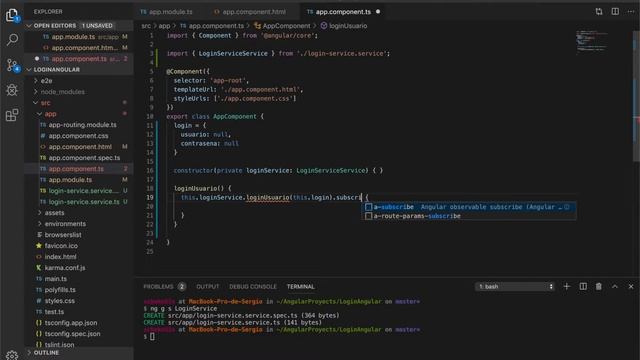
Task: Open favicon.ico file
Action: [x=79, y=246]
